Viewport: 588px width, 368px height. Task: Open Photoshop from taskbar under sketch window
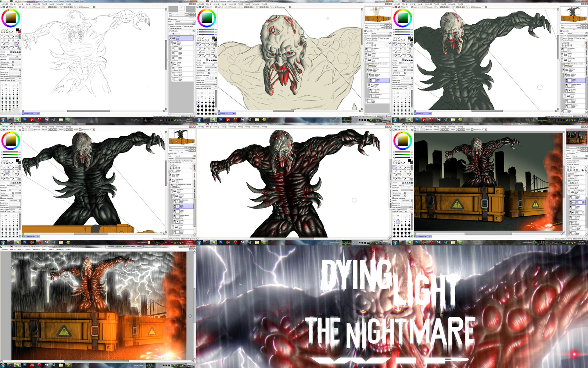(x=25, y=120)
